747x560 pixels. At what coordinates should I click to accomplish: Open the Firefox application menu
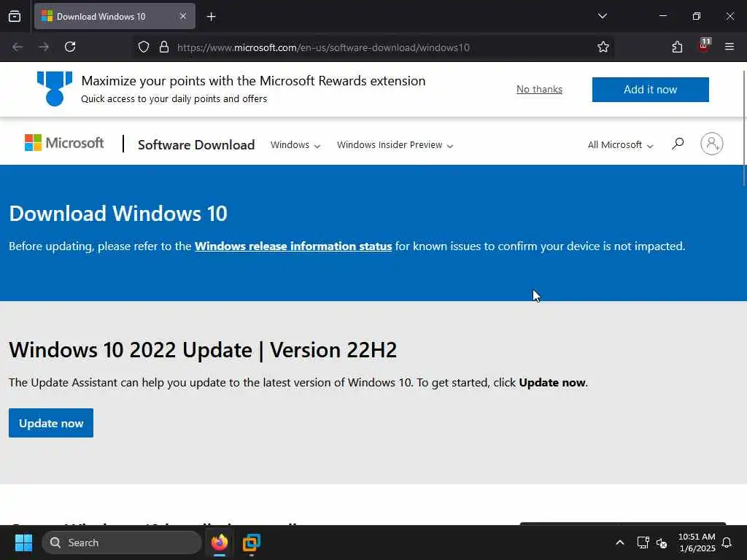click(x=729, y=47)
